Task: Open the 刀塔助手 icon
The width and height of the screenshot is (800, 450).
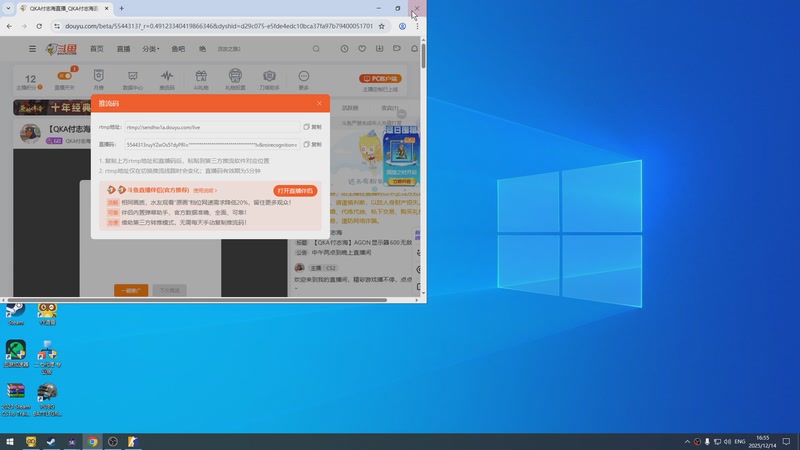Action: click(x=269, y=79)
